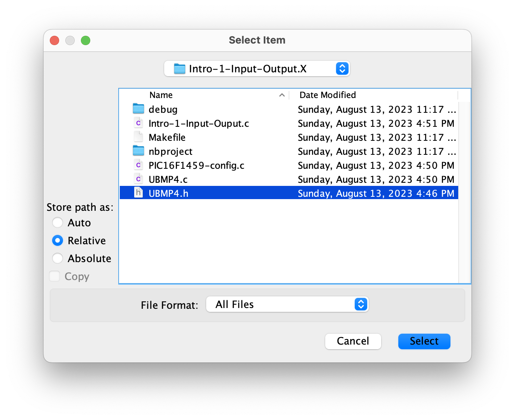Open the Intro-1-Input-Output.X folder dropdown
The image size is (515, 420).
point(342,68)
